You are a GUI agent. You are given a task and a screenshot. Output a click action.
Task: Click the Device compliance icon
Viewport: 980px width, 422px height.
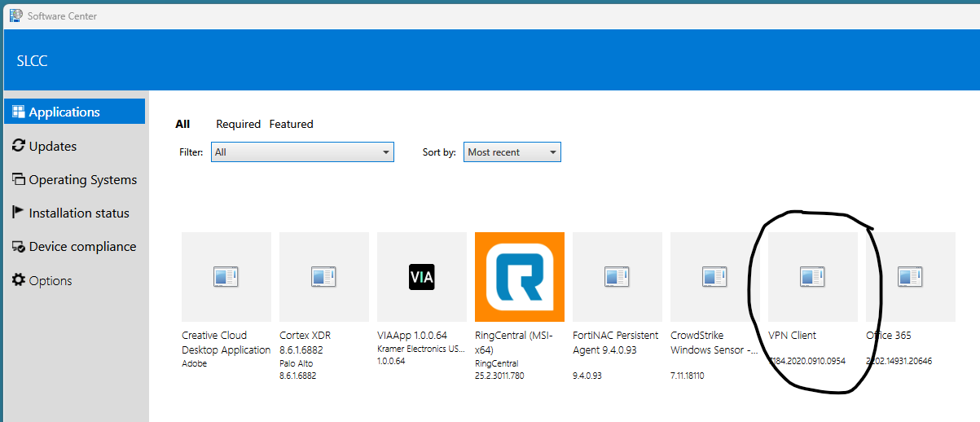pos(19,246)
